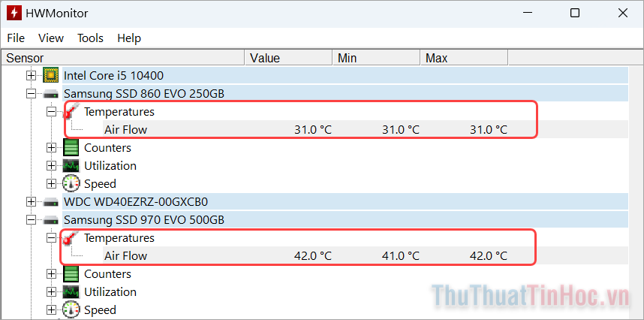Select the WDC WD40EZRZ-00GXCB0 row
This screenshot has height=320, width=644.
coord(345,202)
